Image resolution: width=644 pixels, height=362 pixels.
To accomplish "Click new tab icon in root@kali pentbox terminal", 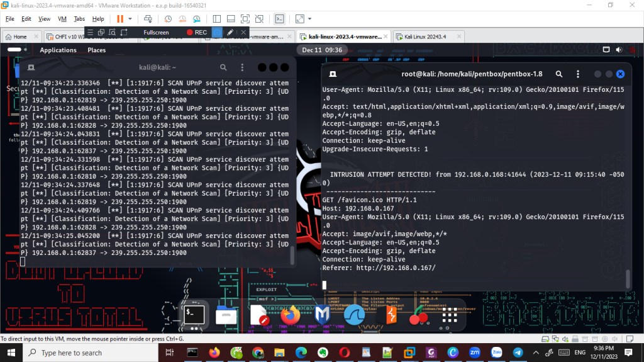I will click(333, 74).
